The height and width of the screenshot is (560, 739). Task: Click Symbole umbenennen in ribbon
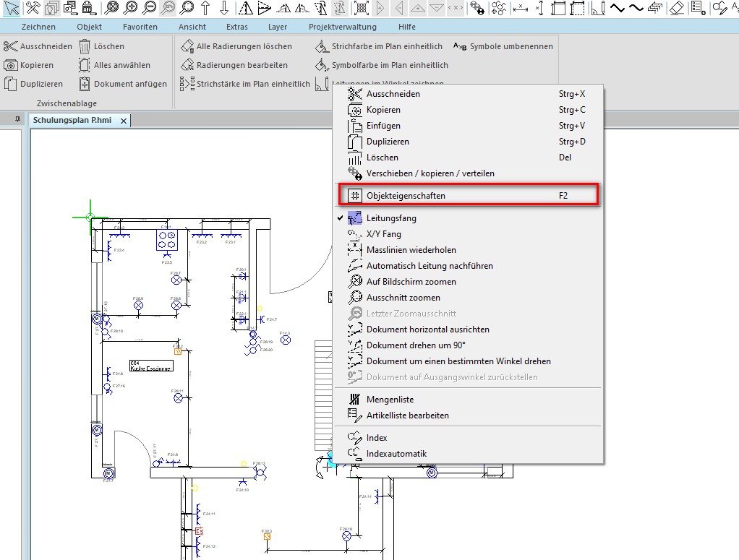pyautogui.click(x=511, y=46)
